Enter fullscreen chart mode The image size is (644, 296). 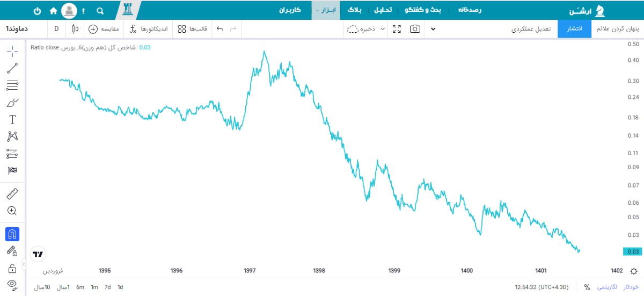click(397, 29)
